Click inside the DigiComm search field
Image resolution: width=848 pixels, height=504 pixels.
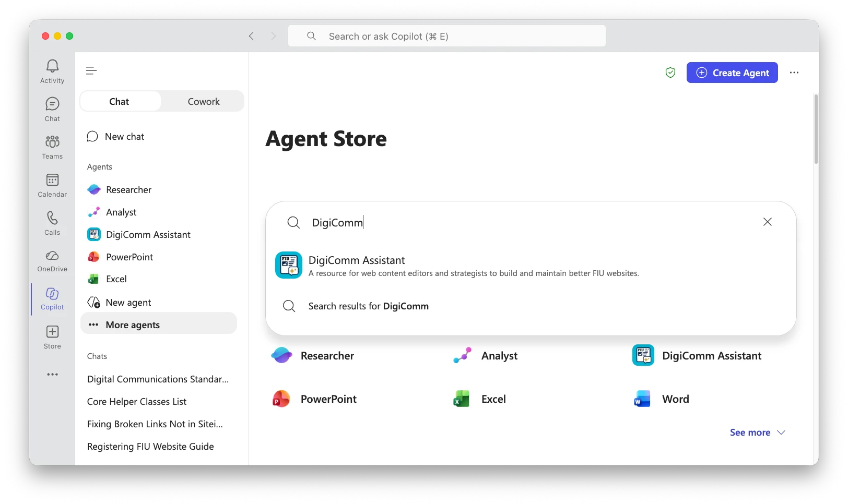(x=530, y=223)
